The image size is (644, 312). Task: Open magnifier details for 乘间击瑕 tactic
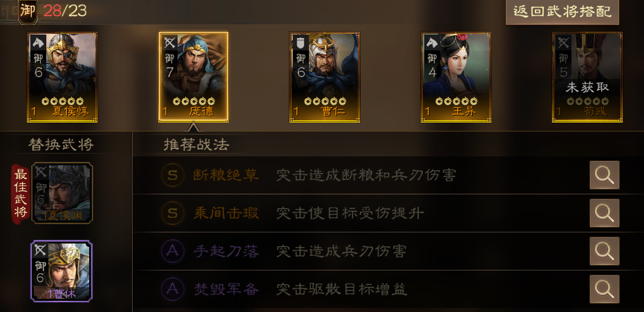point(604,213)
